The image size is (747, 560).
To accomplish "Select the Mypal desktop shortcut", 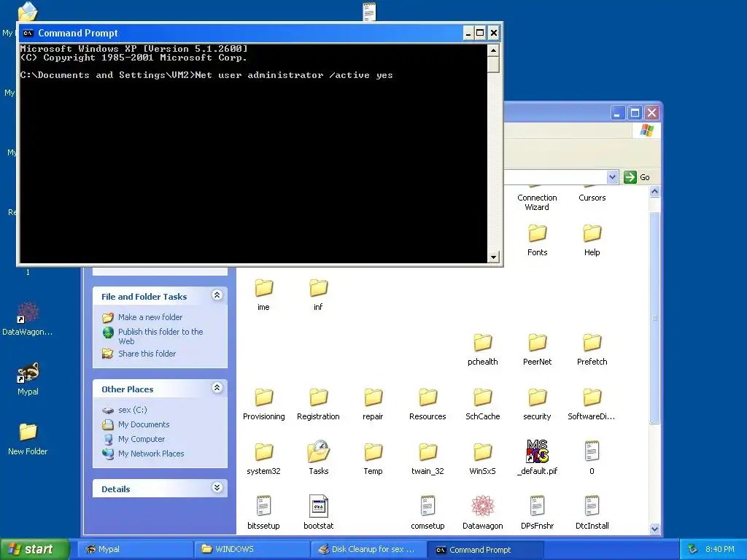I will (28, 379).
